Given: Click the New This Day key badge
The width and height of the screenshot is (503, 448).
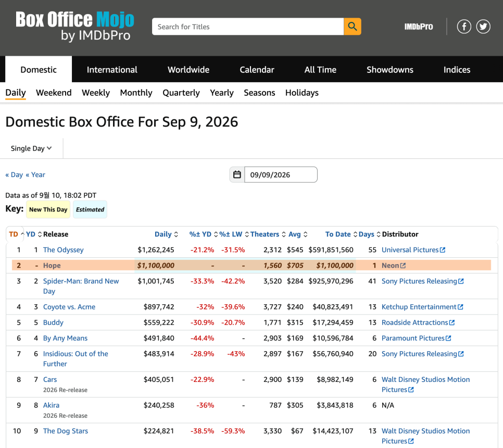Looking at the screenshot, I should tap(48, 209).
